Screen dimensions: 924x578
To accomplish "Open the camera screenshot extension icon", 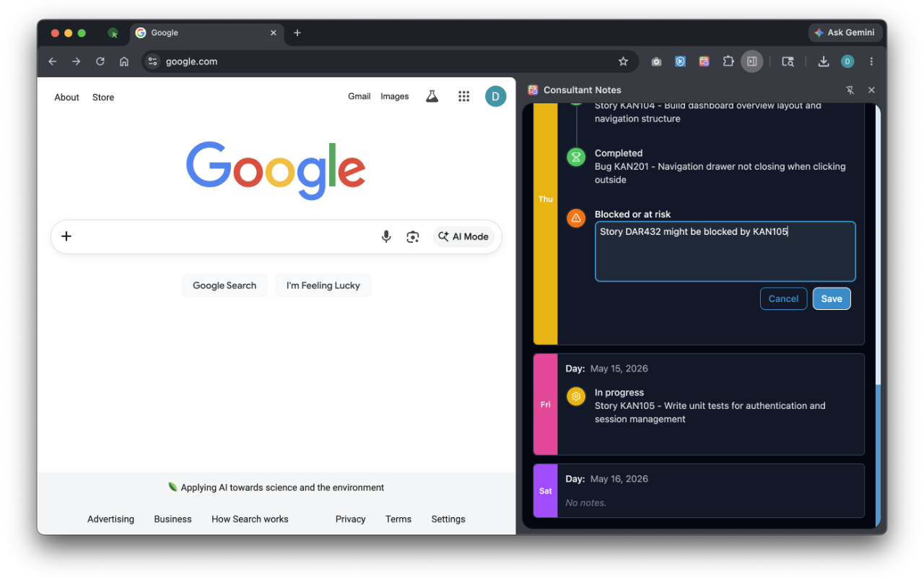I will (x=656, y=61).
